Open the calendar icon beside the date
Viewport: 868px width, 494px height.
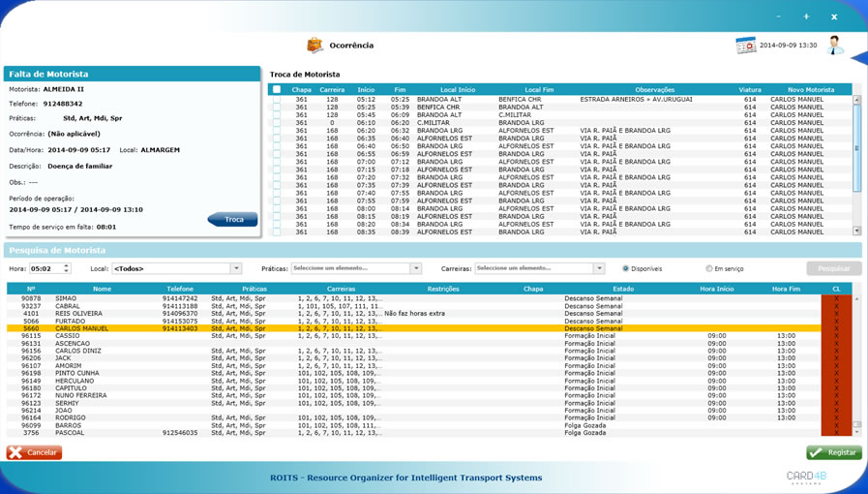click(x=745, y=46)
